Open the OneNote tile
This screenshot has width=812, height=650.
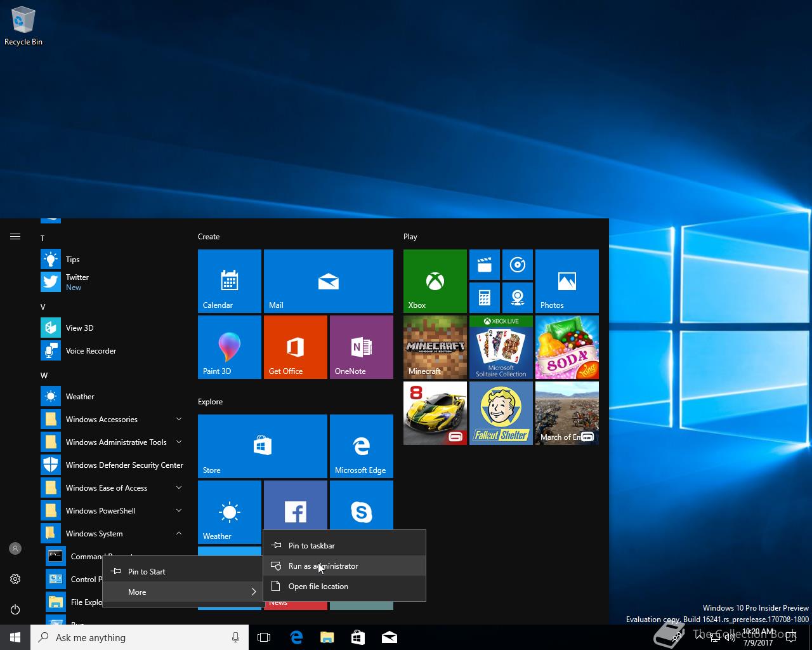tap(362, 347)
